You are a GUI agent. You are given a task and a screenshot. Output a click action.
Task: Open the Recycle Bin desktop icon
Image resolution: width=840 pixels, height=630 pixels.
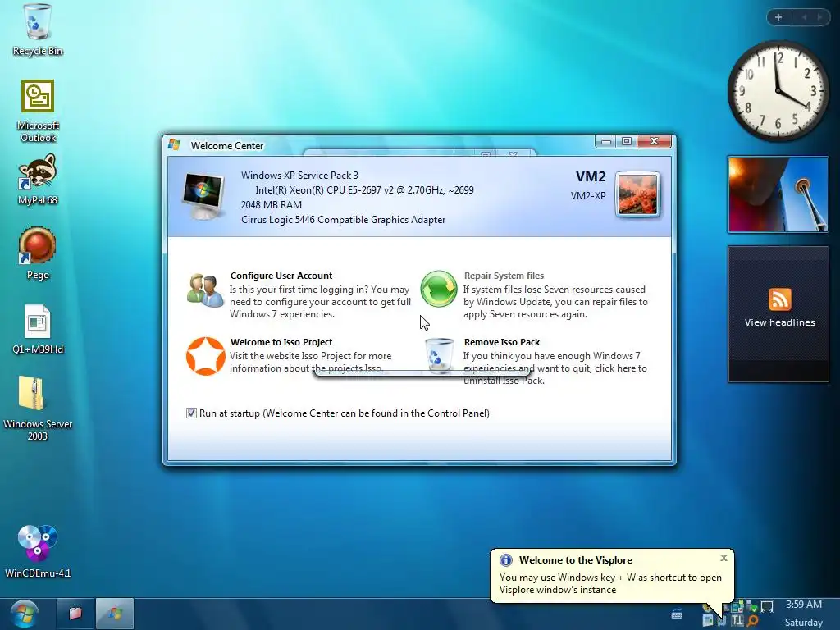pos(38,30)
